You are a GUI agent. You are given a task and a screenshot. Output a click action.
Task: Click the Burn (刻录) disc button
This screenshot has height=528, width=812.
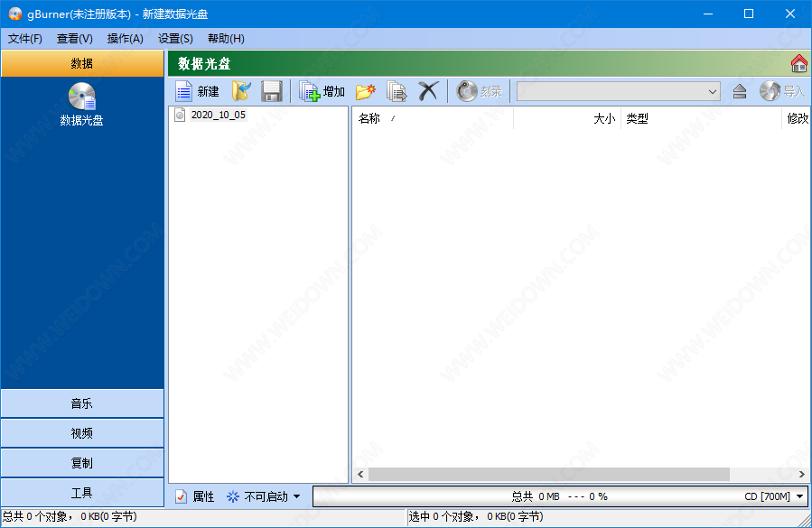[x=480, y=92]
